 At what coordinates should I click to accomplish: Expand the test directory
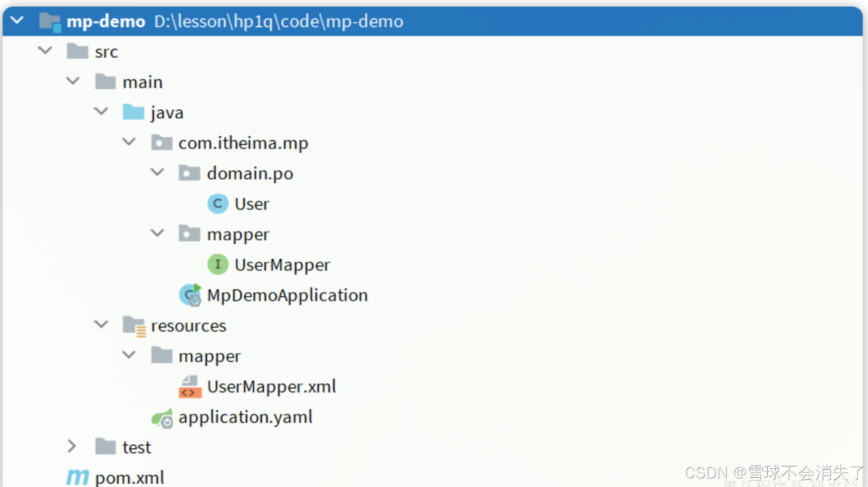(x=72, y=446)
